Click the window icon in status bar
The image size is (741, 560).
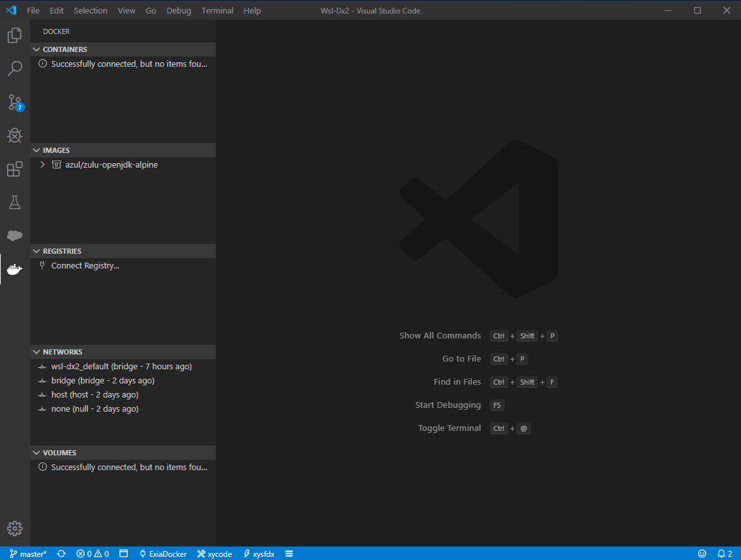(124, 554)
